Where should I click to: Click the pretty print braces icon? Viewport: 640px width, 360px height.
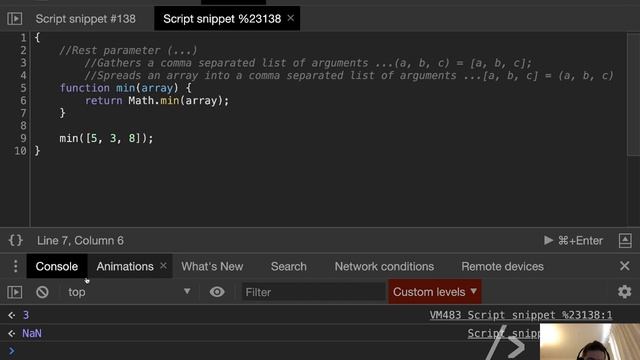coord(16,240)
